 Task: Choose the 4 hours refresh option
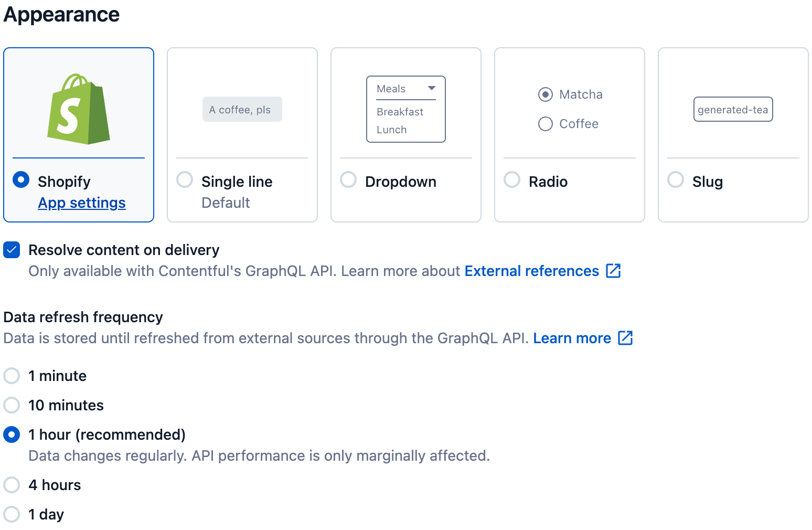pos(12,485)
